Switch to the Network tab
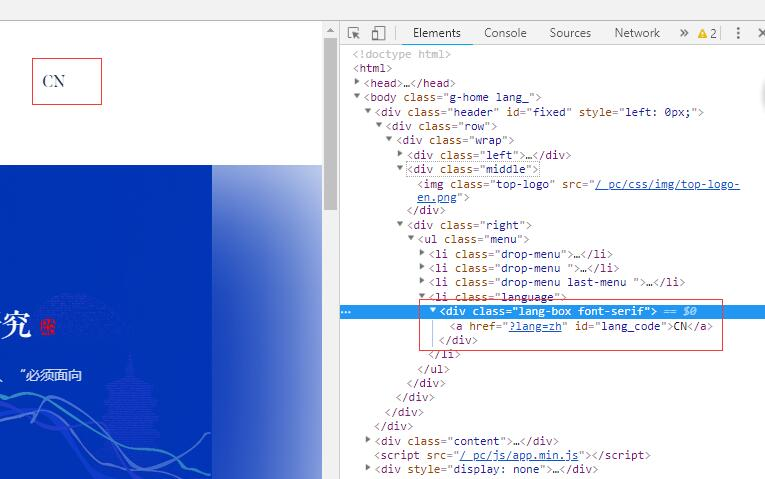 [637, 33]
